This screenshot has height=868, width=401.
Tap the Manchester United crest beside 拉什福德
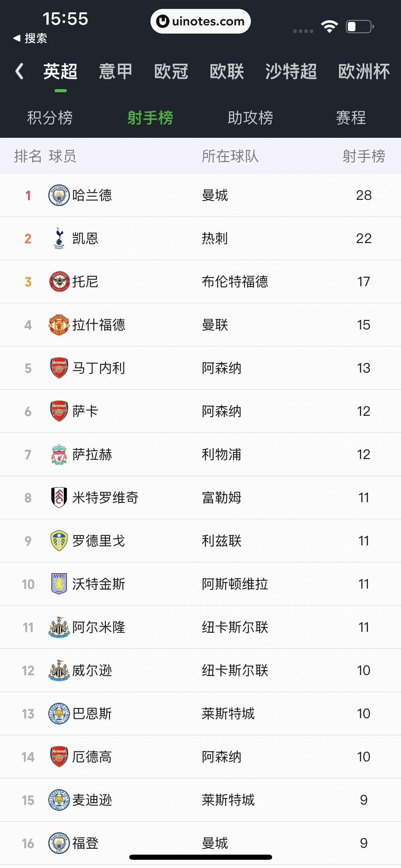[x=59, y=325]
